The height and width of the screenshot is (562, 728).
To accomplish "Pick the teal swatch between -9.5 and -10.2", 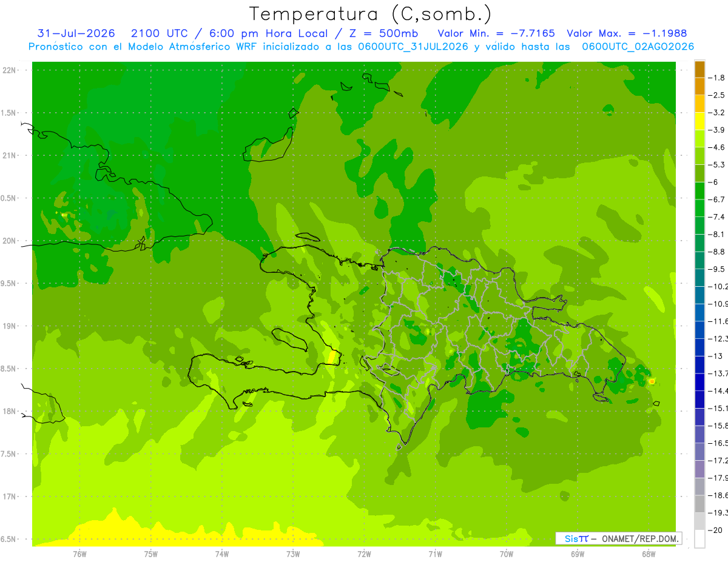I will [699, 278].
